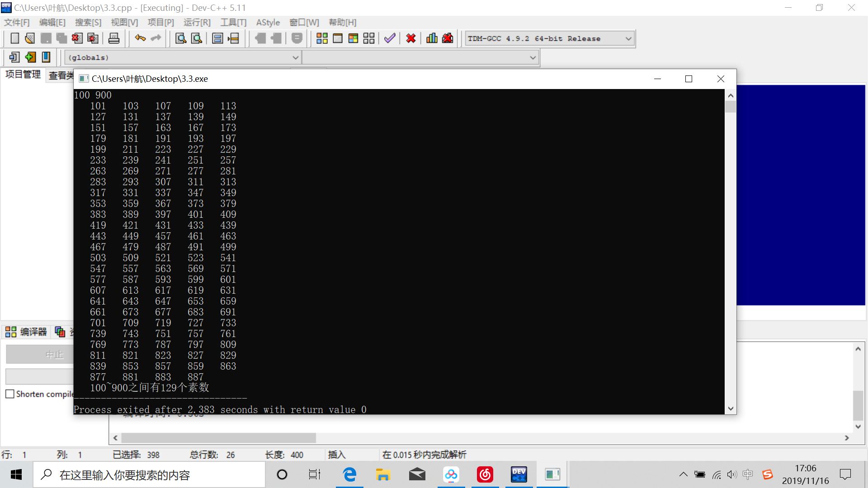Click the Print toolbar icon
Viewport: 868px width, 488px height.
(x=114, y=38)
